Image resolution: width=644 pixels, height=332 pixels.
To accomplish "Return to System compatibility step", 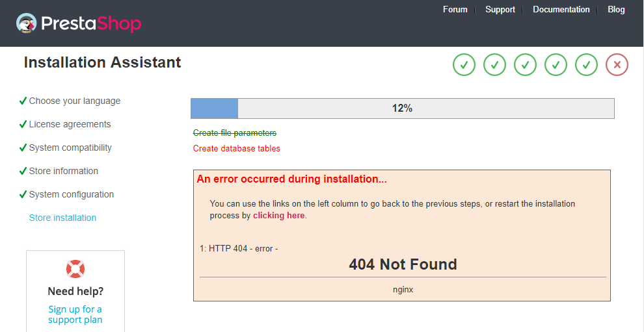I will (x=70, y=147).
